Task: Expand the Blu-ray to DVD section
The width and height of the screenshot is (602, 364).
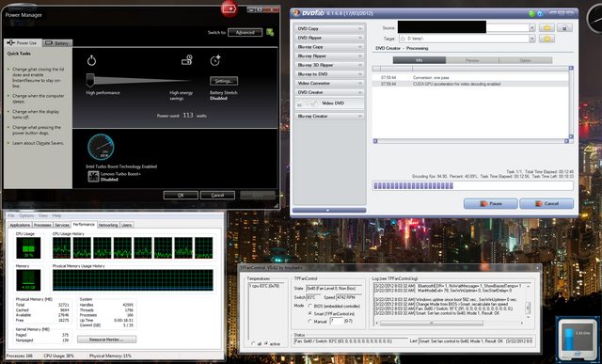Action: tap(330, 74)
